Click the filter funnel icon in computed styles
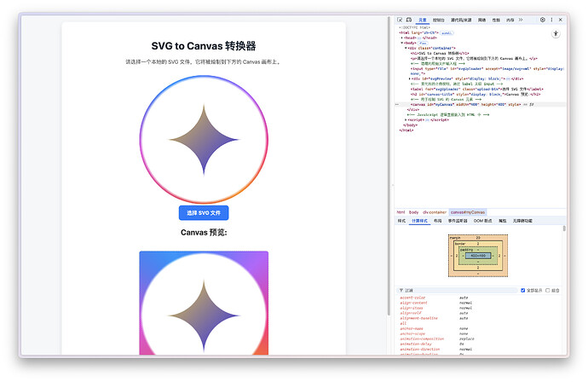The width and height of the screenshot is (588, 382). point(401,291)
